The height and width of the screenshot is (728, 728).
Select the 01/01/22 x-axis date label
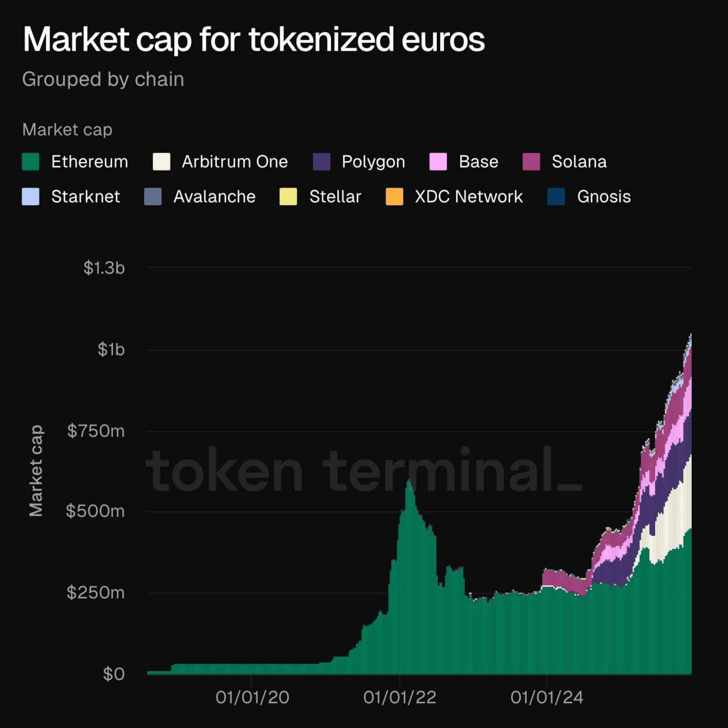click(400, 697)
